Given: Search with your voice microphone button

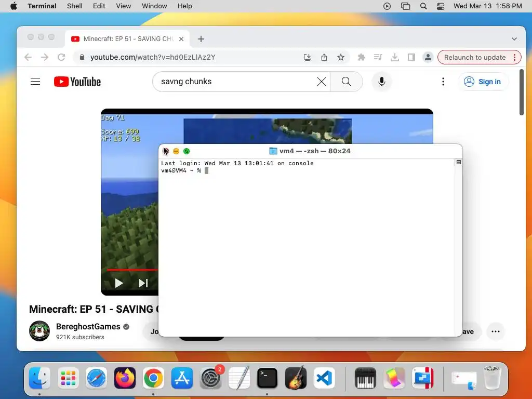Looking at the screenshot, I should point(382,82).
